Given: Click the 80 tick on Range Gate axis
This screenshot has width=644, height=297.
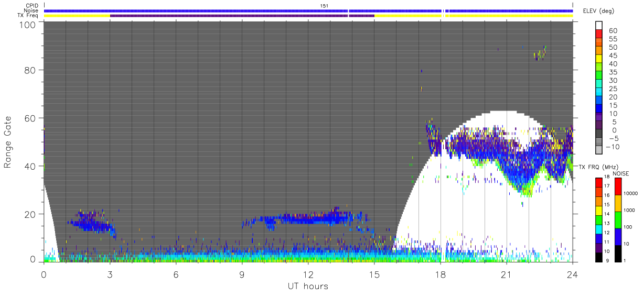Looking at the screenshot, I should pos(30,70).
